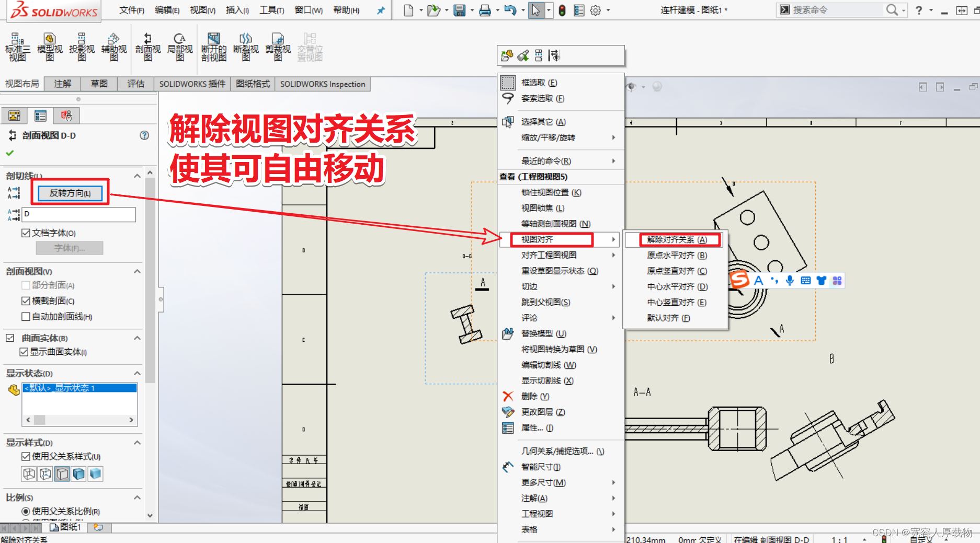Click display state list scroll right arrow
980x543 pixels.
[x=131, y=420]
